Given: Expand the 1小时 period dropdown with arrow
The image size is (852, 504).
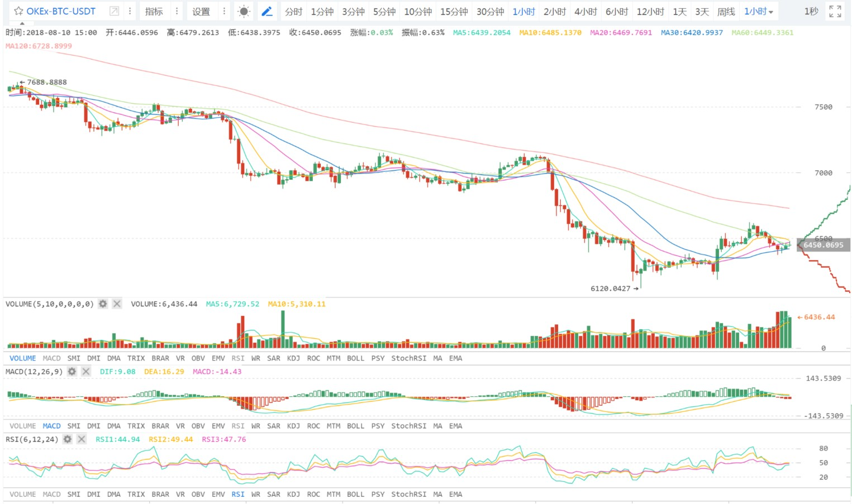Looking at the screenshot, I should (758, 11).
